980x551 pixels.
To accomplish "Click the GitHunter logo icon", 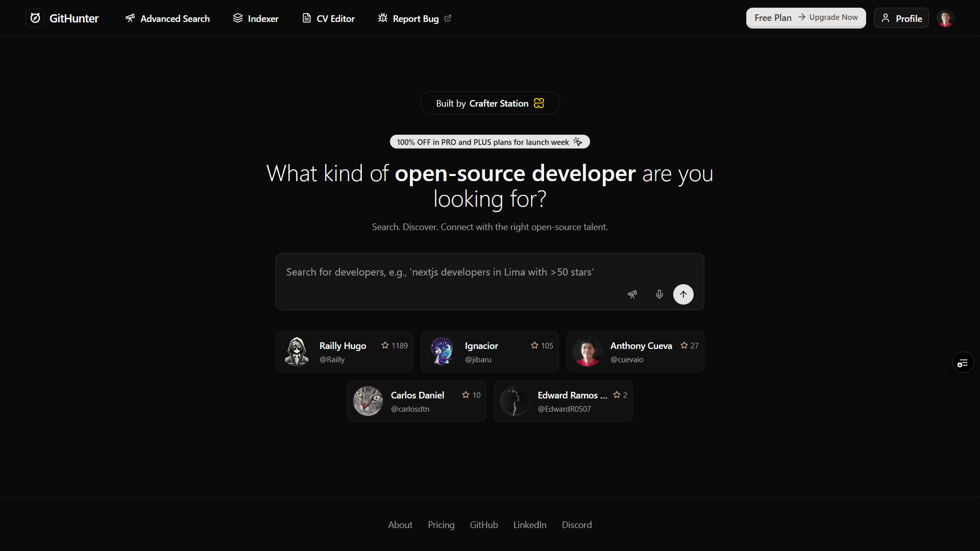I will pyautogui.click(x=35, y=18).
